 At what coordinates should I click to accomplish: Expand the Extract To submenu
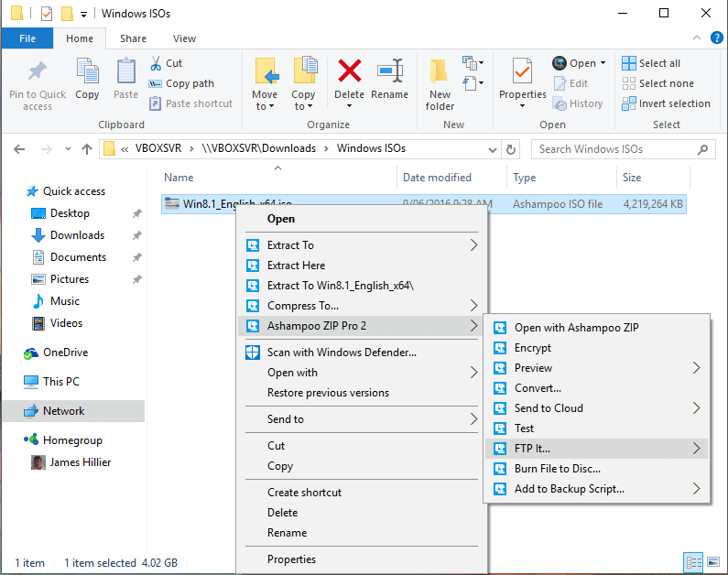pyautogui.click(x=473, y=245)
